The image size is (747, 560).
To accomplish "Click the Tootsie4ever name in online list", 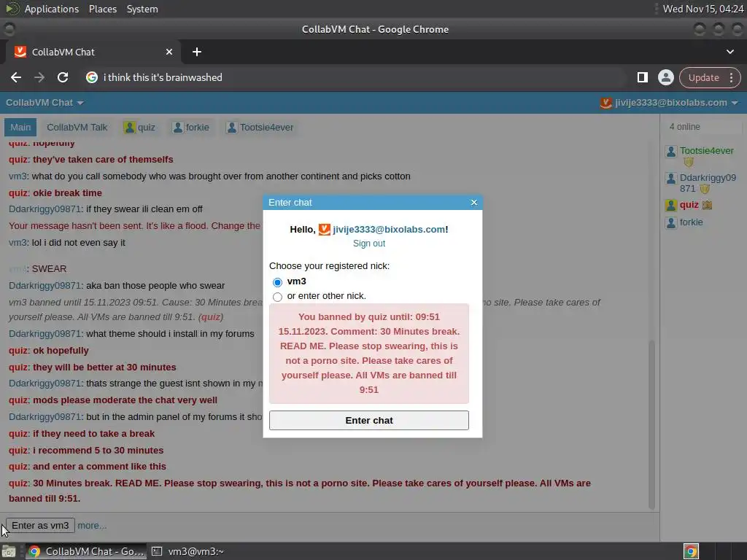I will [706, 151].
